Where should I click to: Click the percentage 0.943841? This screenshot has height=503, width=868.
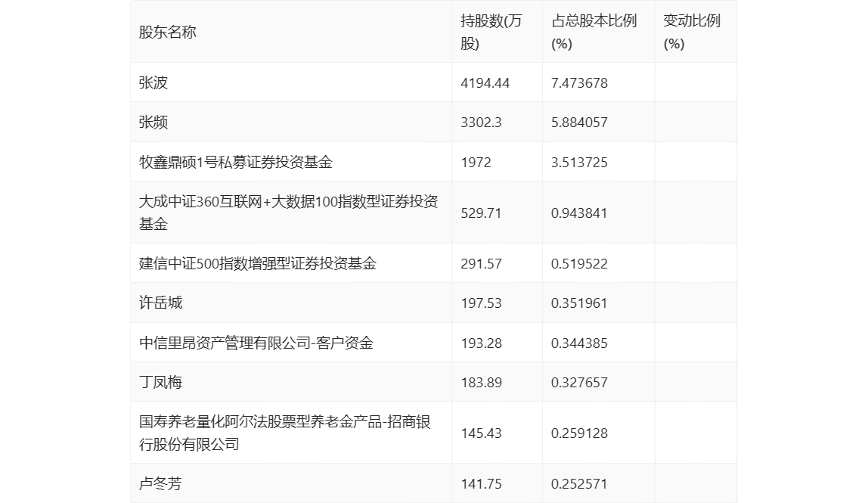(579, 213)
